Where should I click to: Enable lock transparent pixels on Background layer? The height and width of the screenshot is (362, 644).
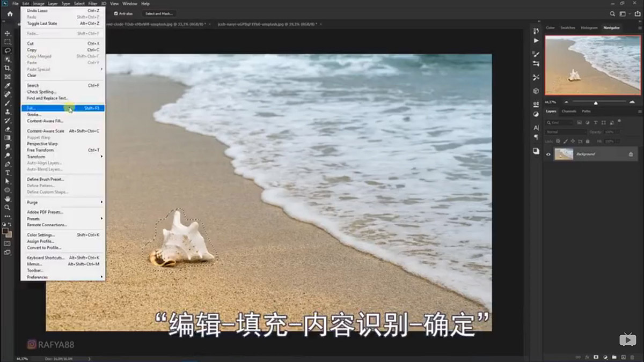coord(558,141)
